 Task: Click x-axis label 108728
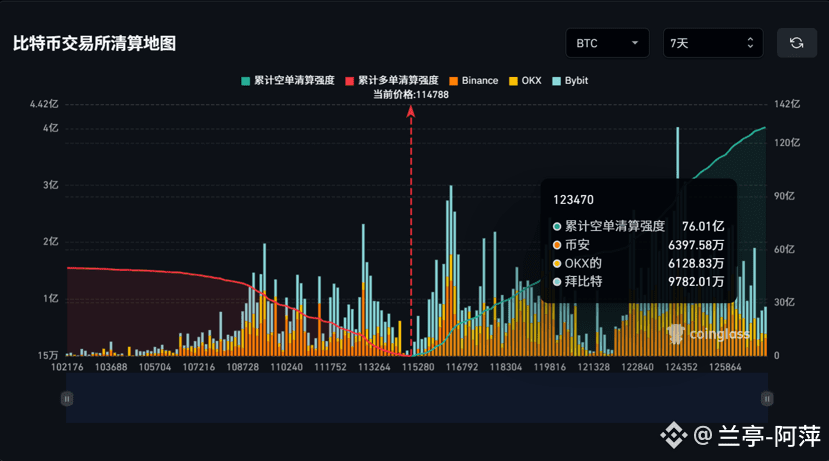243,367
